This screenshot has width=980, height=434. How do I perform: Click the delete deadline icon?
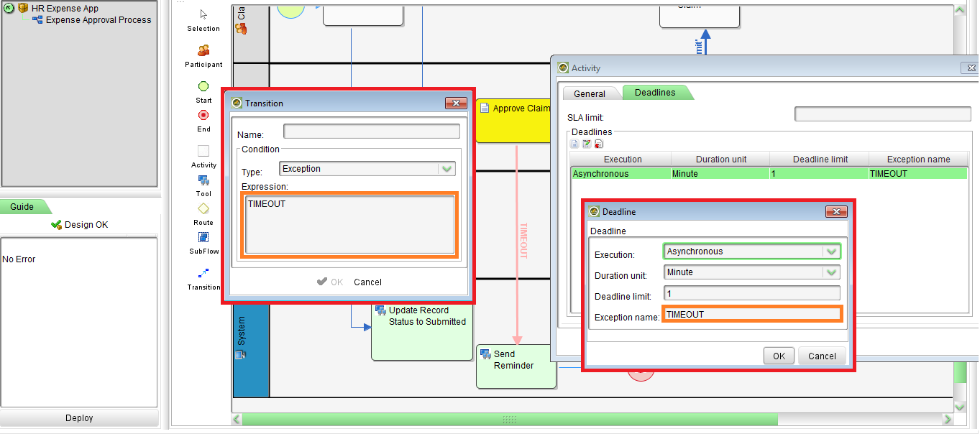[x=598, y=144]
